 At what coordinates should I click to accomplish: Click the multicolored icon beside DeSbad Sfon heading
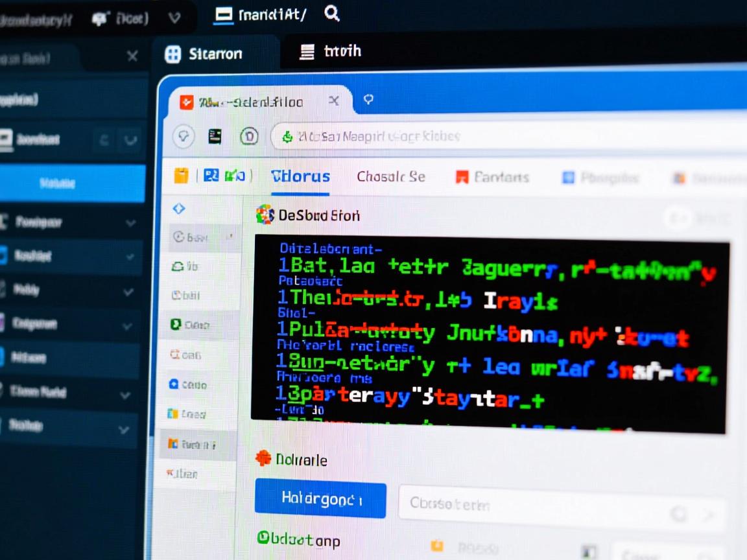[265, 215]
